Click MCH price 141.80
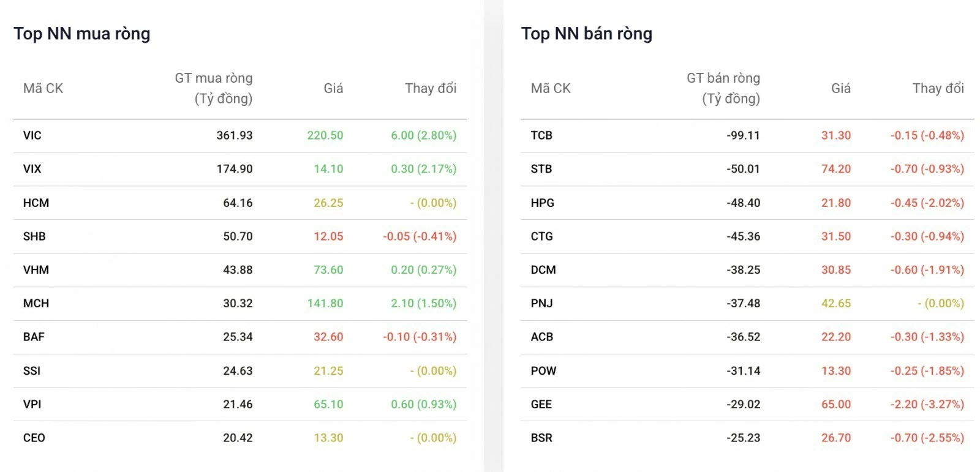Viewport: 980px width, 472px height. 325,304
